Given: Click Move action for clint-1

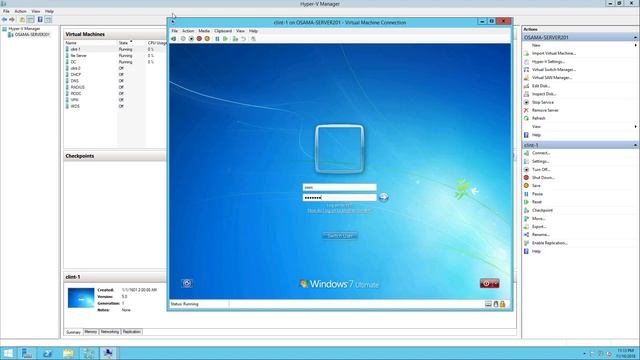Looking at the screenshot, I should pyautogui.click(x=538, y=219).
